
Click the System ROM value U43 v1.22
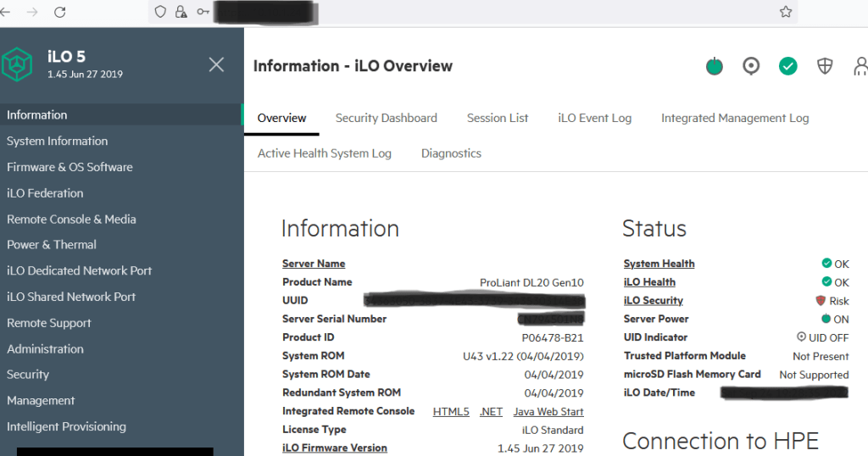click(523, 356)
